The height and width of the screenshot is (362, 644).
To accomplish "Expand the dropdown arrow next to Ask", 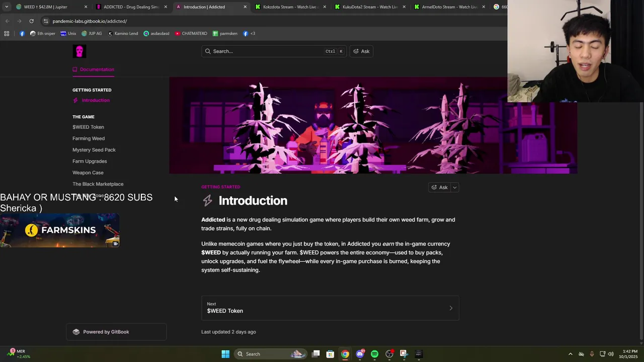I will [x=455, y=188].
